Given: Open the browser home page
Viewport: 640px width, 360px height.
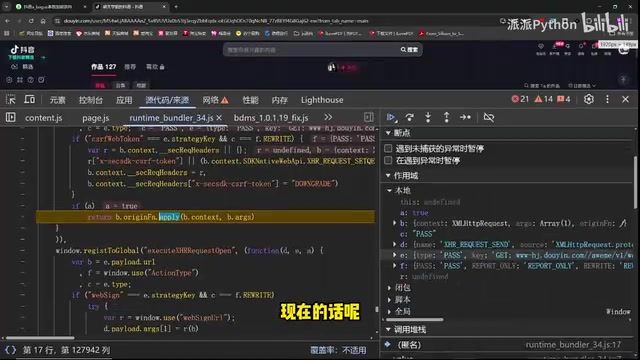Looking at the screenshot, I should click(43, 21).
